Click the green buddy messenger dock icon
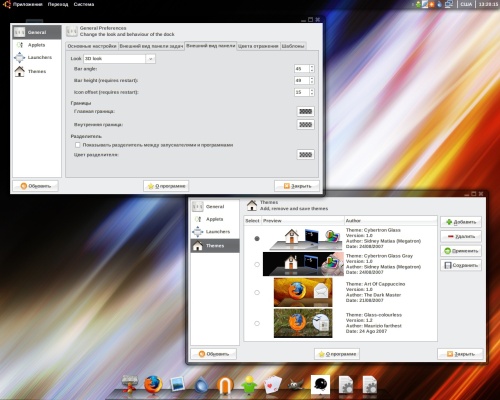Screen dimensions: 500x400 click(249, 385)
